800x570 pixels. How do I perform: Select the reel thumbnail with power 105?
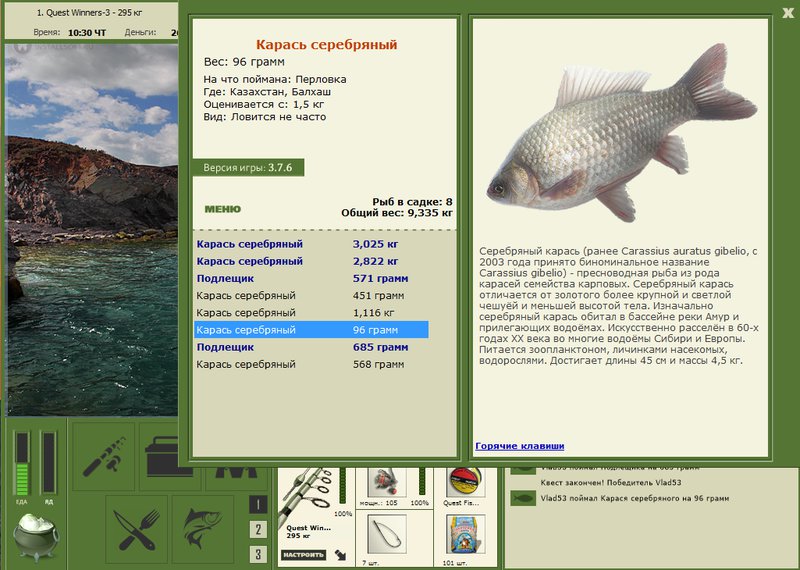387,483
